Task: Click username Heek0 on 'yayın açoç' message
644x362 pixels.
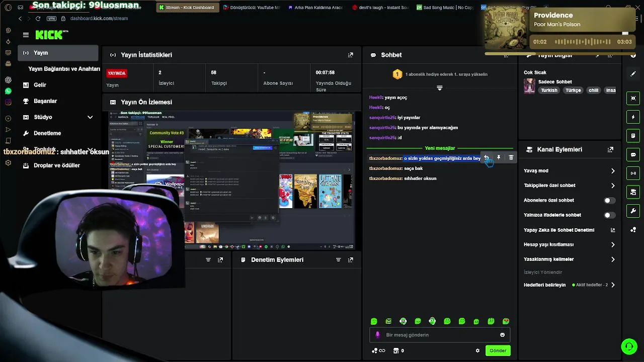Action: pos(376,98)
